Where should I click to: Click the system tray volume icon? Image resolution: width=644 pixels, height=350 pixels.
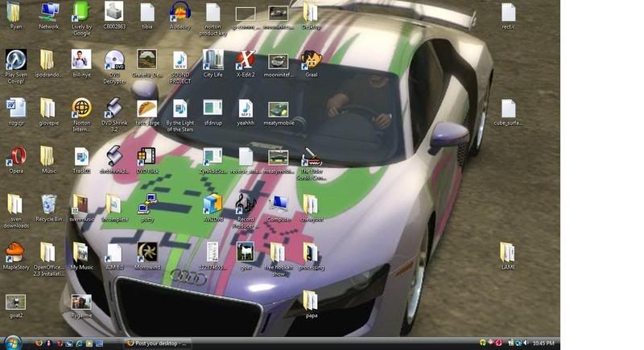pyautogui.click(x=526, y=343)
